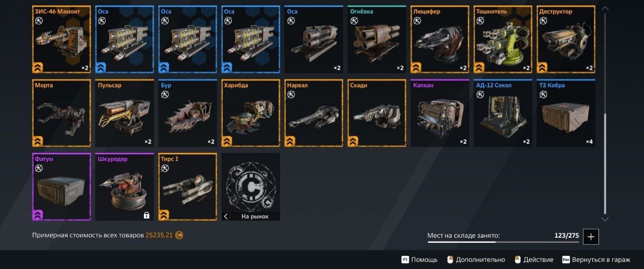This screenshot has height=269, width=644.
Task: Click the scroll down arrow of inventory list
Action: 605,219
